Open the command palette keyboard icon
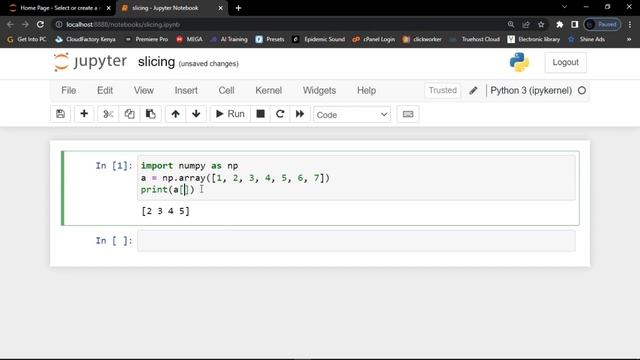 [408, 114]
